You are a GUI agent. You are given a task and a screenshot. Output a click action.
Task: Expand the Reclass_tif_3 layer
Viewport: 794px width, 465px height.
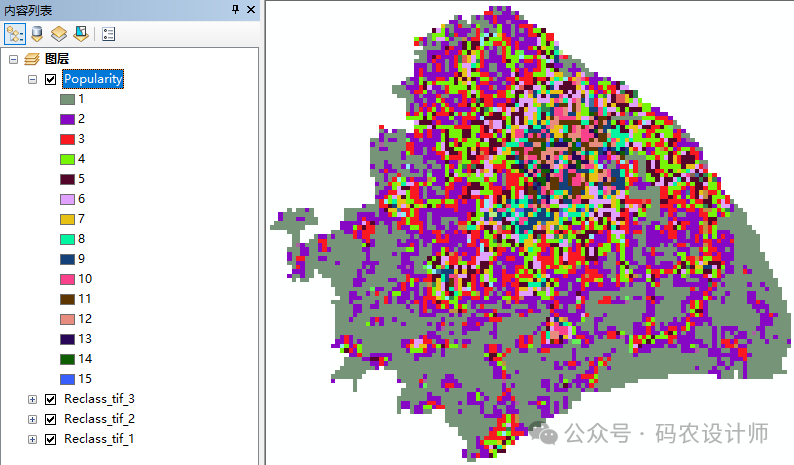click(32, 399)
